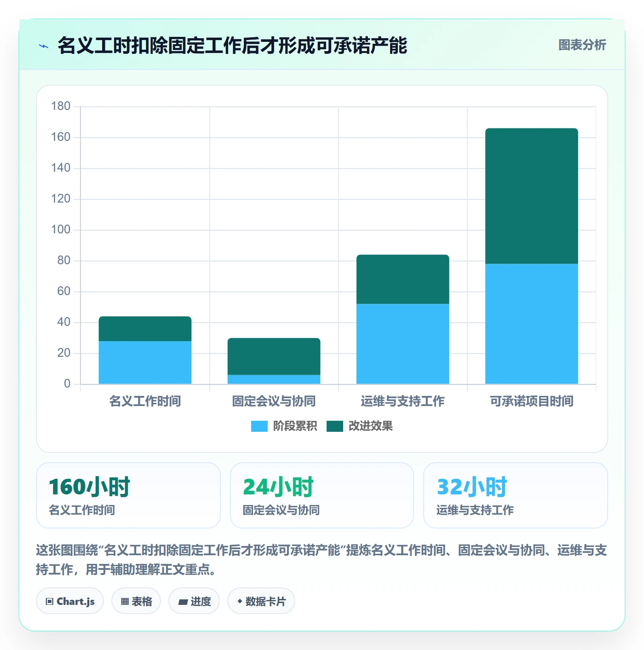Select the 160小时 名义工作时间 data card

[128, 495]
